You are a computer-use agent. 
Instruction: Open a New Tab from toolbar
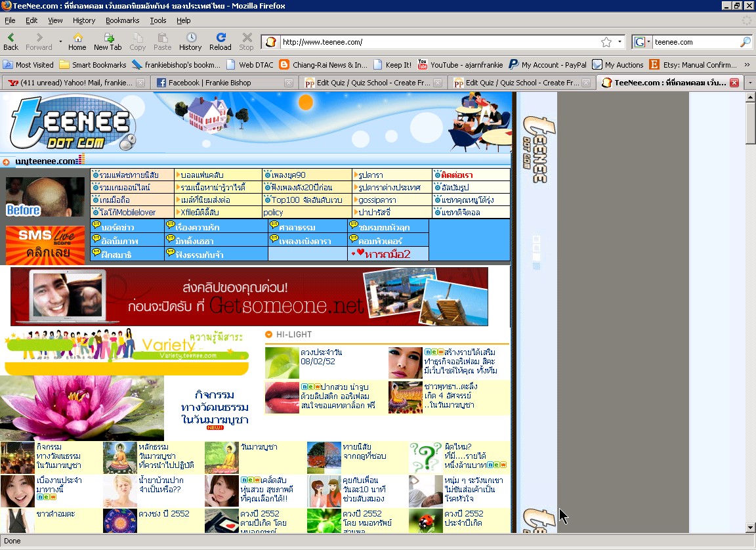(108, 41)
